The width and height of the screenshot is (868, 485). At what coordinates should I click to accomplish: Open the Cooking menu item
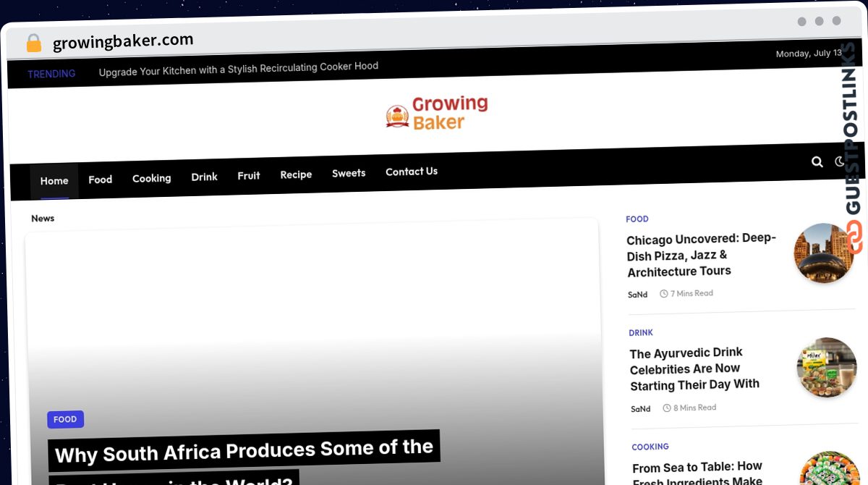[x=152, y=178]
